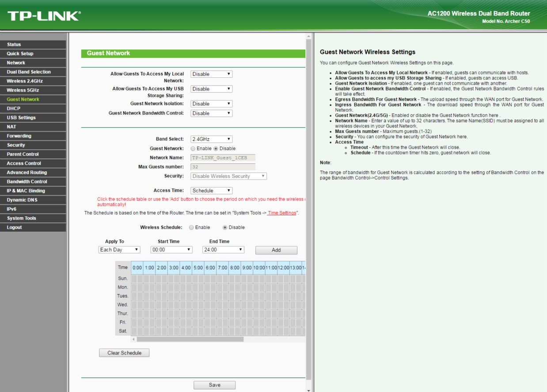This screenshot has width=547, height=392.
Task: Enable the Guest Network radio button
Action: 193,149
